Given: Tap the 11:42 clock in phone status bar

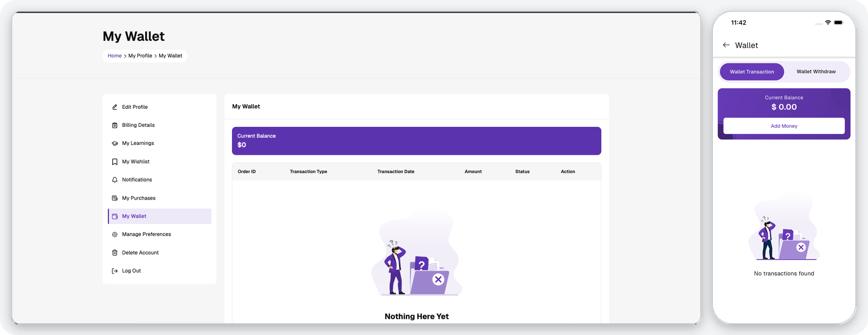Looking at the screenshot, I should click(x=739, y=23).
